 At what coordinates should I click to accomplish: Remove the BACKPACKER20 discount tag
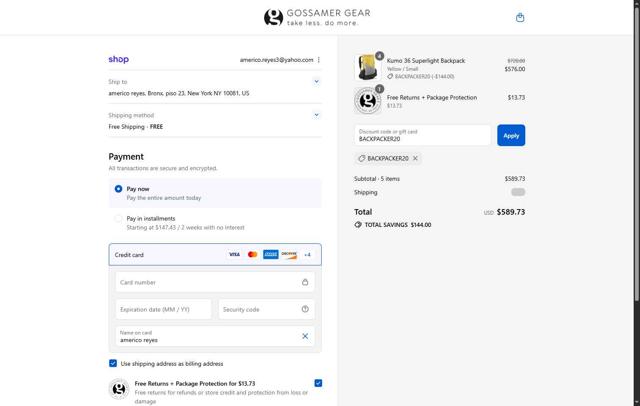pyautogui.click(x=415, y=158)
